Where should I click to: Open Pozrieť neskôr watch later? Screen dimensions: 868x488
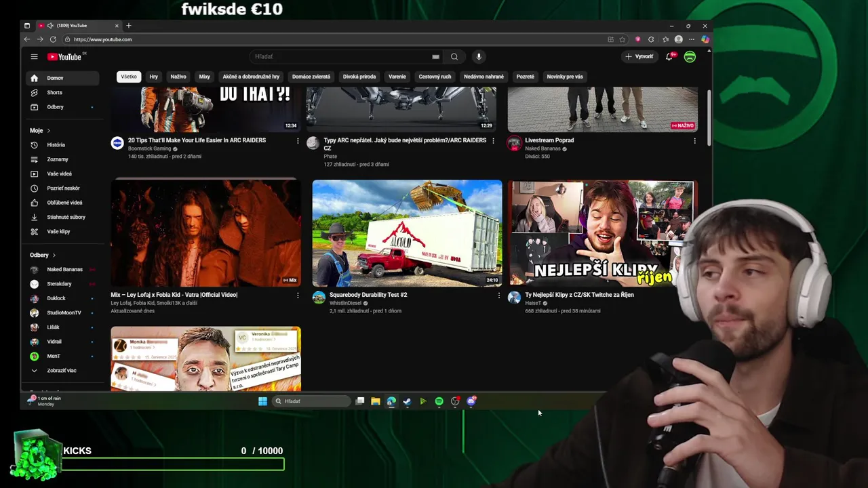pos(61,188)
